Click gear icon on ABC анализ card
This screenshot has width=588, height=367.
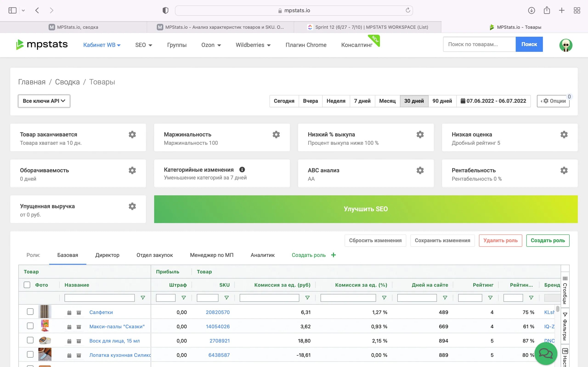tap(420, 170)
